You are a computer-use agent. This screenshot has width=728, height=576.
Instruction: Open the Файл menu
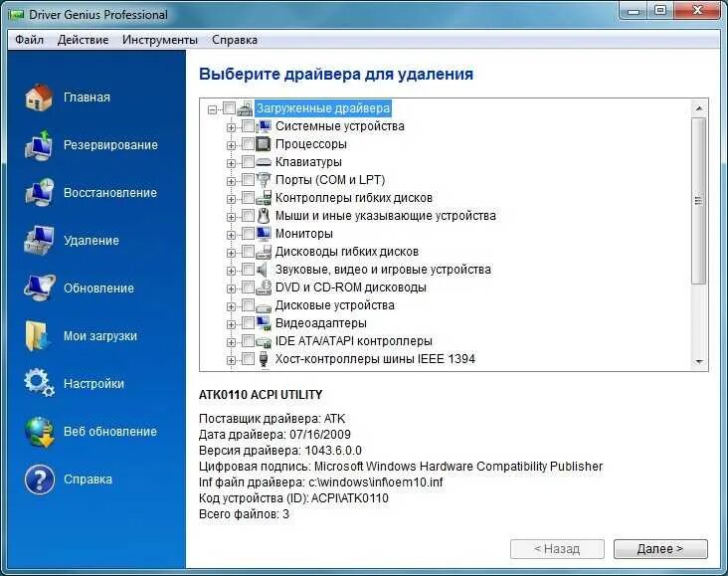coord(29,40)
